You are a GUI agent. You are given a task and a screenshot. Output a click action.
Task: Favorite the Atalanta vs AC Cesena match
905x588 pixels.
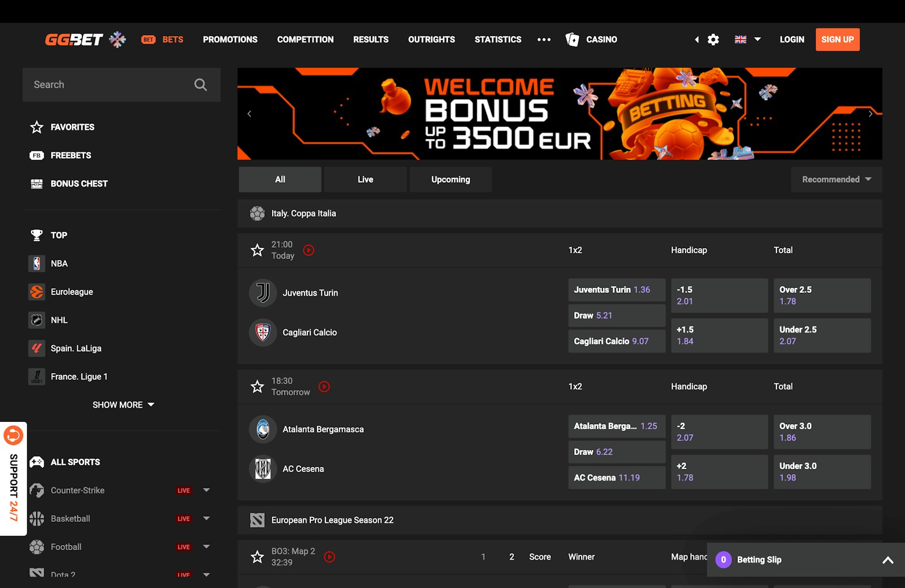pyautogui.click(x=257, y=387)
